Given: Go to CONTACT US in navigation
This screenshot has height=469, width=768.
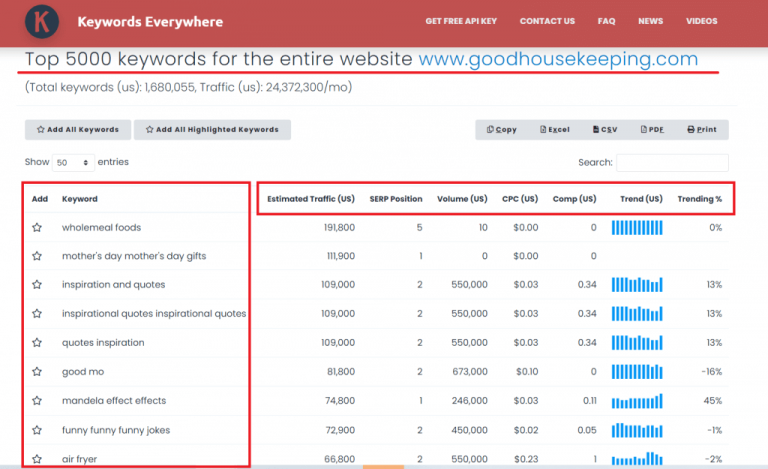Looking at the screenshot, I should coord(547,21).
